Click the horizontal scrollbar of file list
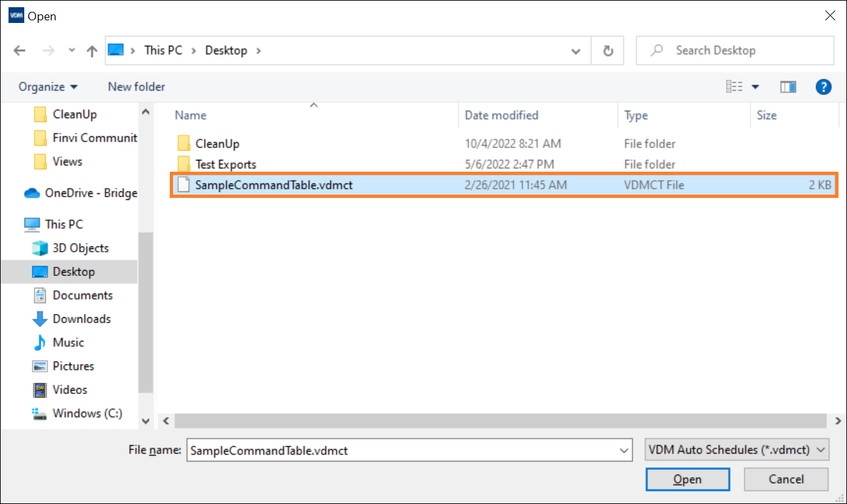Image resolution: width=847 pixels, height=504 pixels. tap(502, 421)
